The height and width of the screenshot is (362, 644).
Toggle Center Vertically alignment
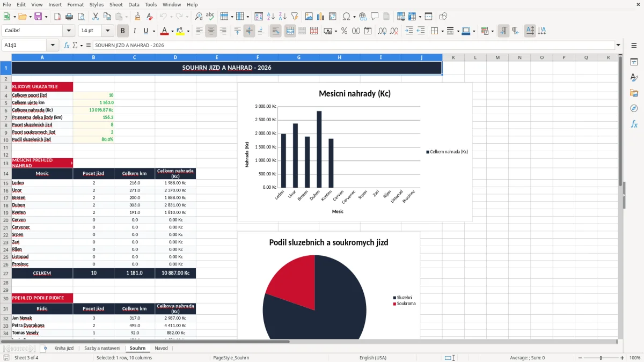click(249, 31)
